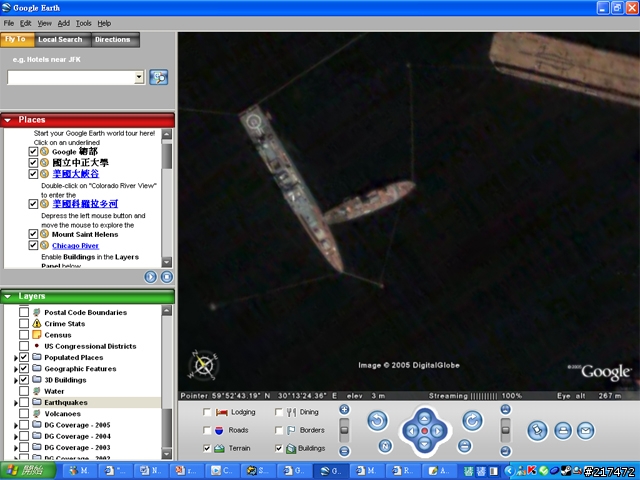640x480 pixels.
Task: Add a placemark with pushpin button
Action: 537,431
